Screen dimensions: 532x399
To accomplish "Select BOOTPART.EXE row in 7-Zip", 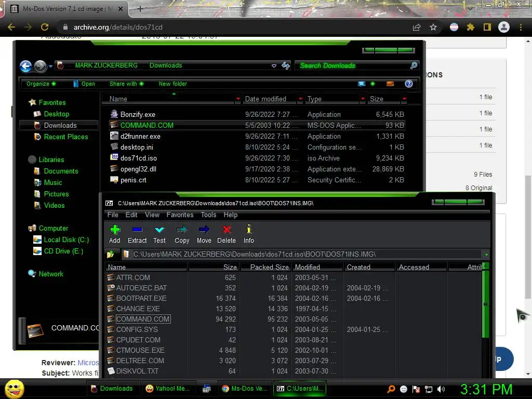I will coord(294,298).
